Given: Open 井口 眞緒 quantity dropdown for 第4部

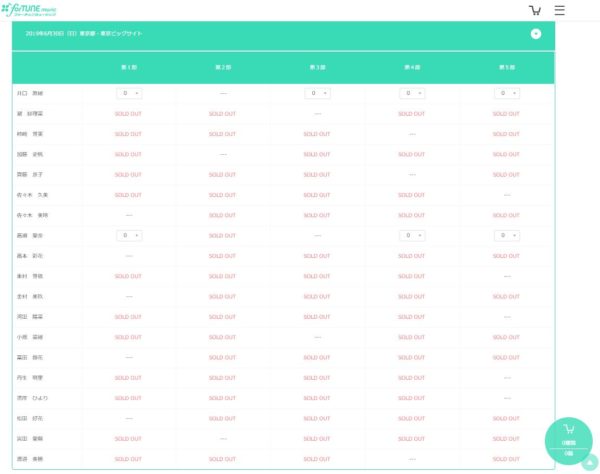Looking at the screenshot, I should (412, 93).
